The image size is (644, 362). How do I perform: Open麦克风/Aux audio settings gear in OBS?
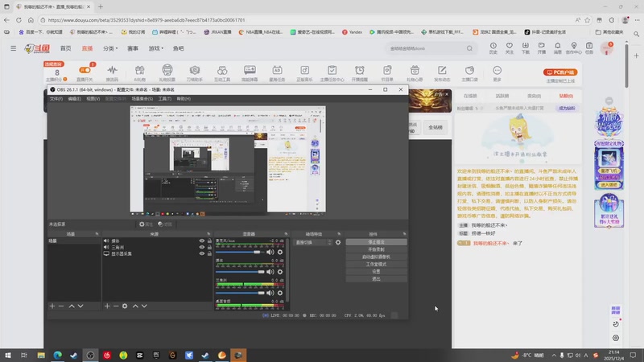(x=280, y=252)
